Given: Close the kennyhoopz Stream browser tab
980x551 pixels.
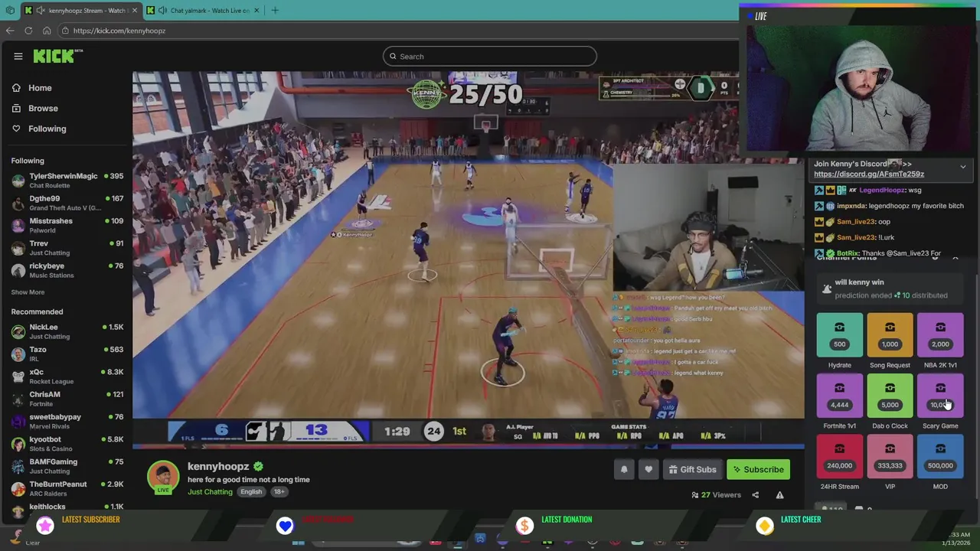Looking at the screenshot, I should coord(135,11).
